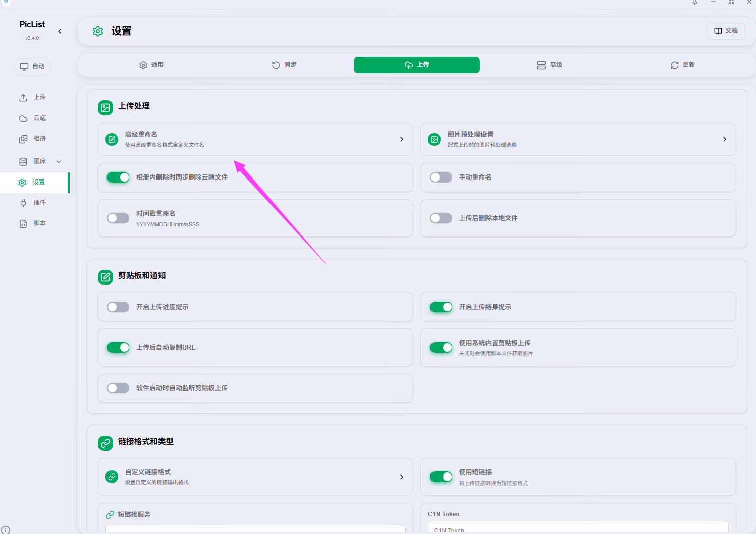The image size is (756, 534).
Task: Enable the 手动重命名 toggle
Action: click(x=441, y=177)
